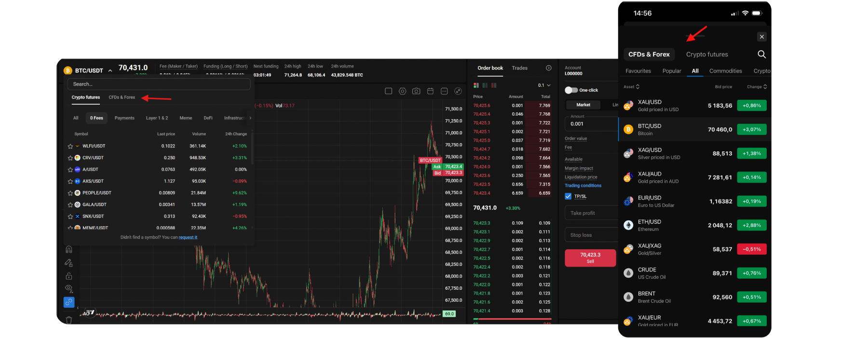
Task: Close the mobile asset panel with X
Action: click(x=761, y=37)
